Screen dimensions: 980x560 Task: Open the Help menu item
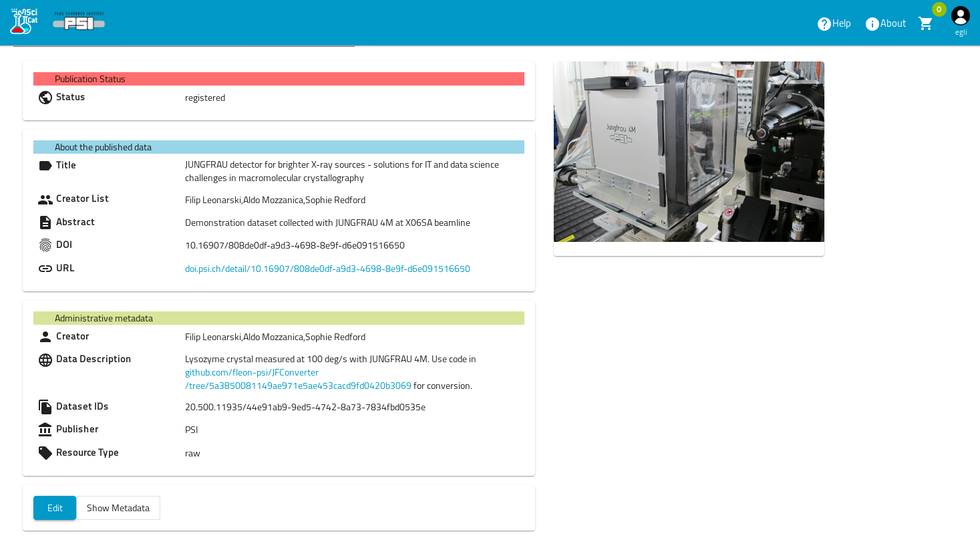click(834, 24)
